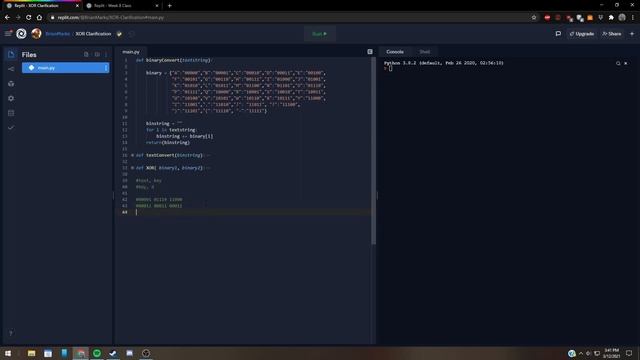The height and width of the screenshot is (360, 640).
Task: Open the Database sidebar icon
Action: 11,113
